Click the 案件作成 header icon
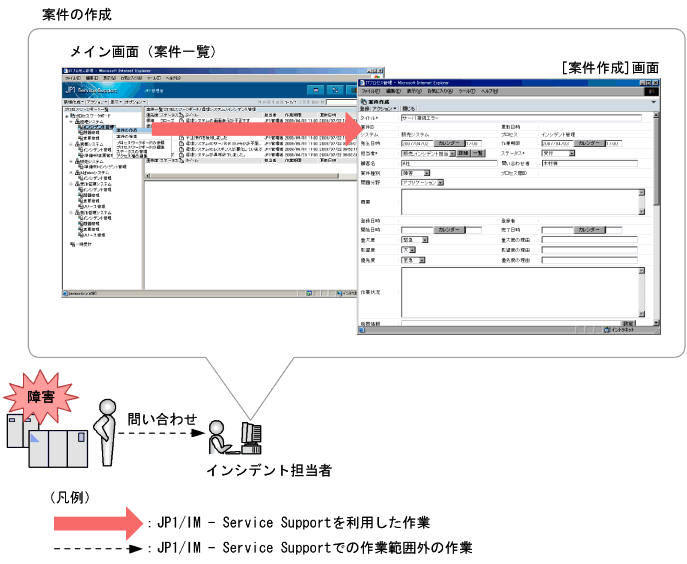This screenshot has width=687, height=564. click(x=363, y=102)
